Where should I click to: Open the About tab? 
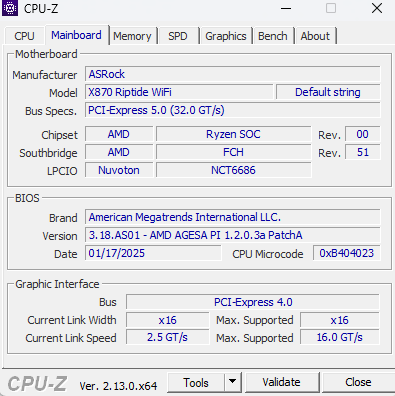pyautogui.click(x=315, y=36)
